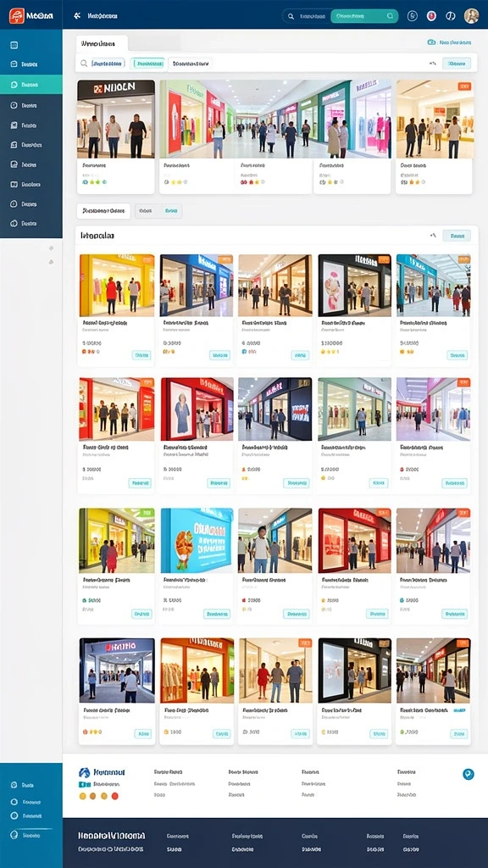Click the orange badge on the rightmost featured card
This screenshot has height=868, width=488.
pyautogui.click(x=464, y=86)
